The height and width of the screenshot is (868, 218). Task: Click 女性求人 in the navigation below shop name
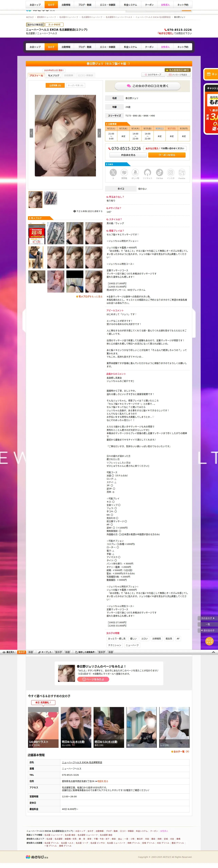point(165,47)
